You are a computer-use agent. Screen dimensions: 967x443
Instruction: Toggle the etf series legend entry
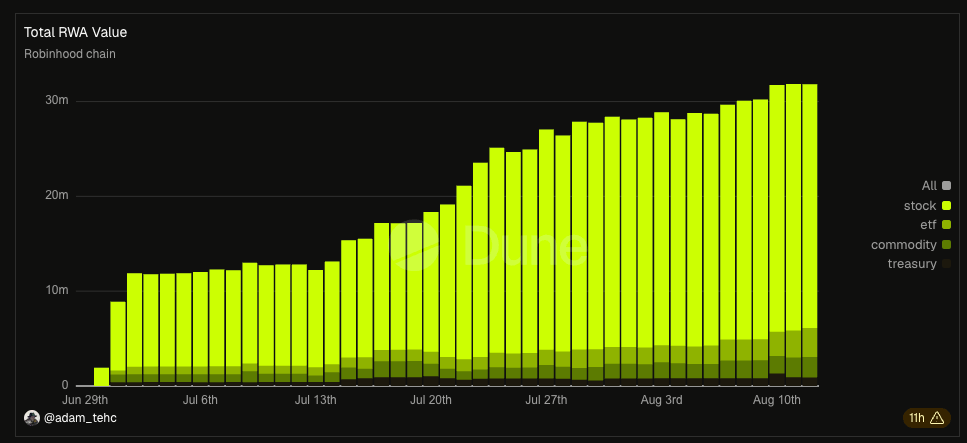tap(936, 225)
